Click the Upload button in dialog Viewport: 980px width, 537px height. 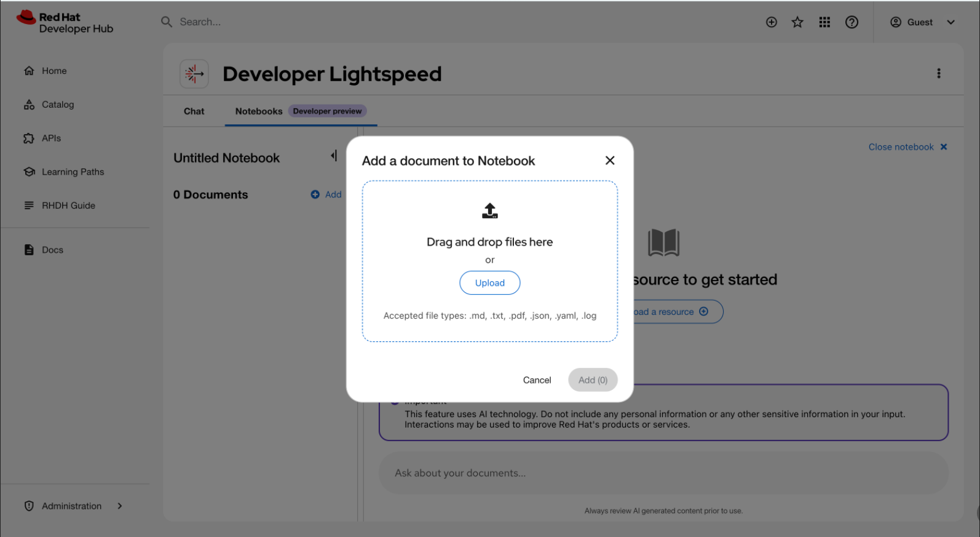[490, 283]
